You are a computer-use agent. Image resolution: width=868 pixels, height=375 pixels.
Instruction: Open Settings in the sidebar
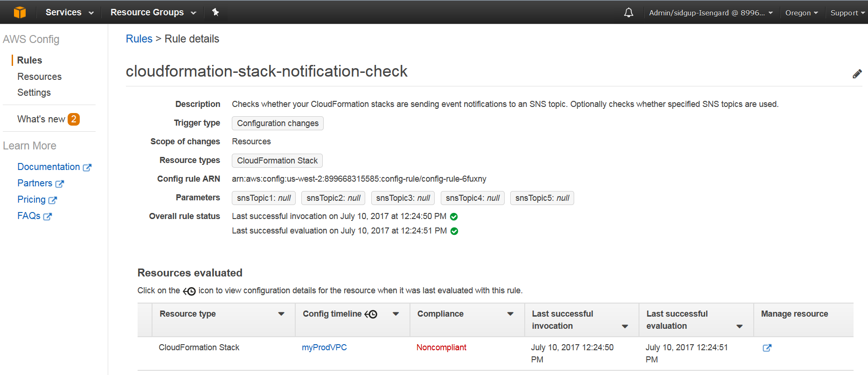tap(34, 92)
